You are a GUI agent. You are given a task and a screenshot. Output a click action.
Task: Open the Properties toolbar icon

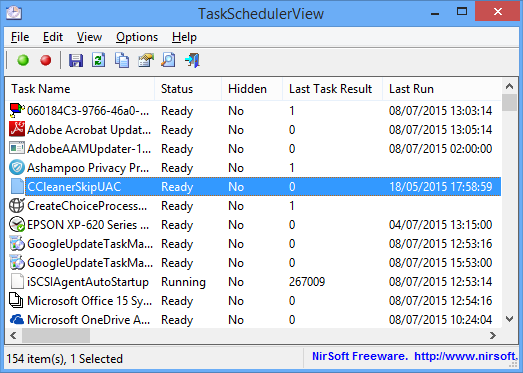[x=146, y=60]
